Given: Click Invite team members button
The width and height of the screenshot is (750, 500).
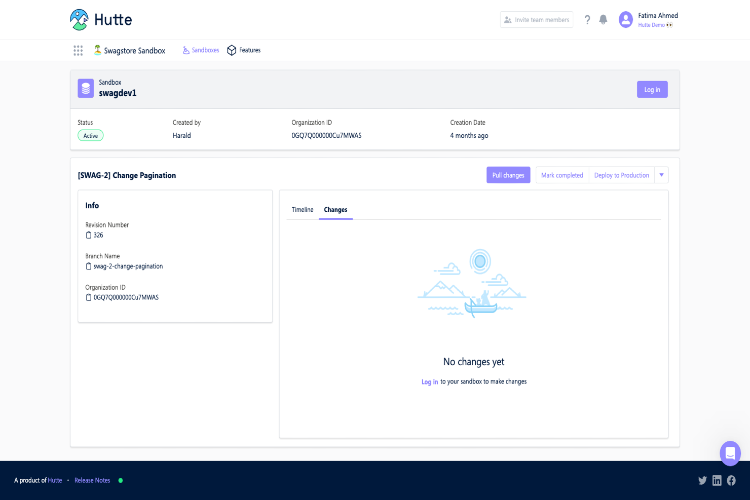Looking at the screenshot, I should 537,20.
